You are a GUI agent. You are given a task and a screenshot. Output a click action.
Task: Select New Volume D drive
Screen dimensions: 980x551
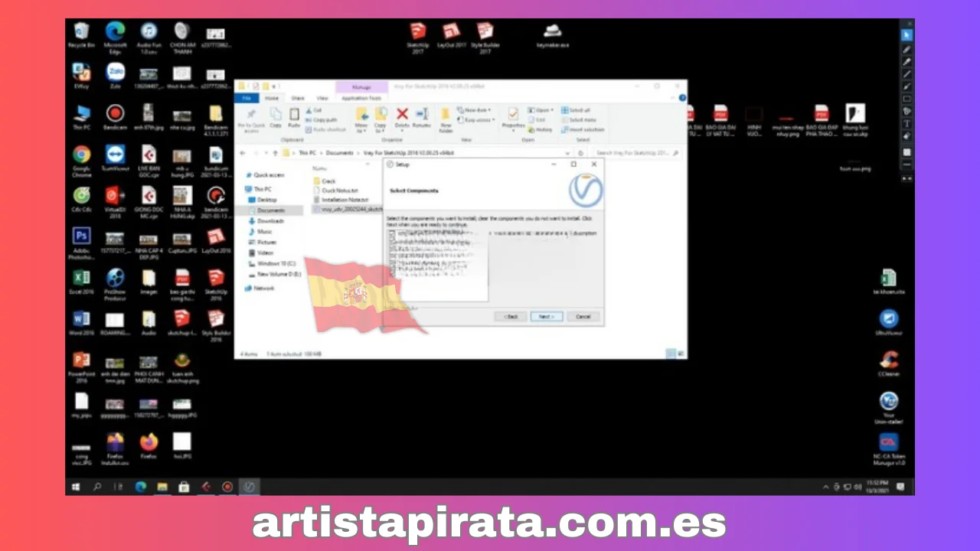point(275,274)
